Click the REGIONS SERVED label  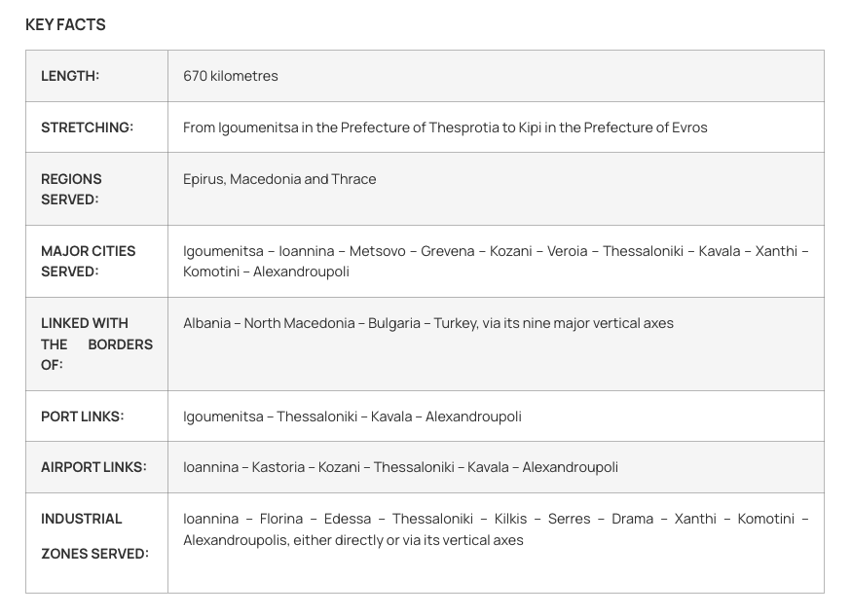pyautogui.click(x=71, y=189)
